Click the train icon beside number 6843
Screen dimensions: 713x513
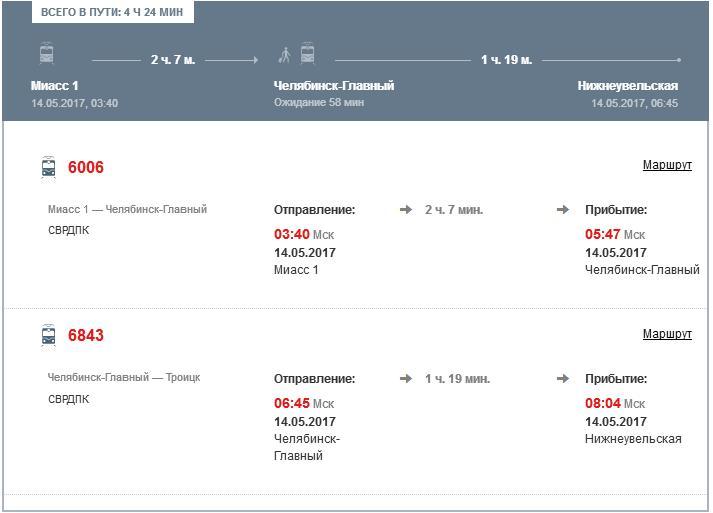pos(49,335)
